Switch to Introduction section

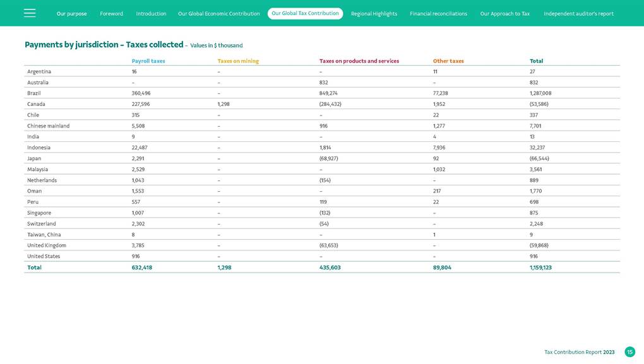[x=152, y=14]
